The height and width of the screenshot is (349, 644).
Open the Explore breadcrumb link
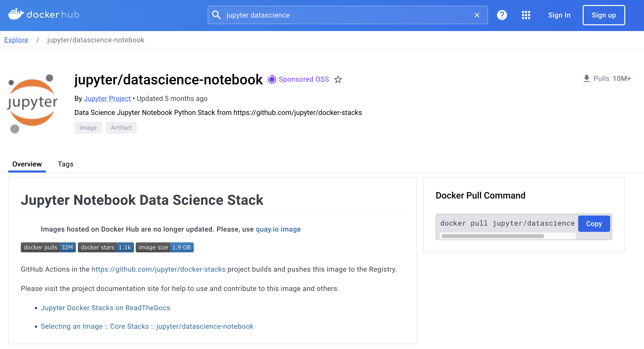click(x=16, y=40)
